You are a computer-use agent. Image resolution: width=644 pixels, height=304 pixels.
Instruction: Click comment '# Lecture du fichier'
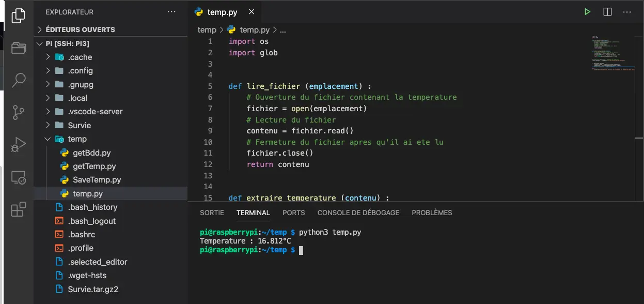(x=291, y=120)
